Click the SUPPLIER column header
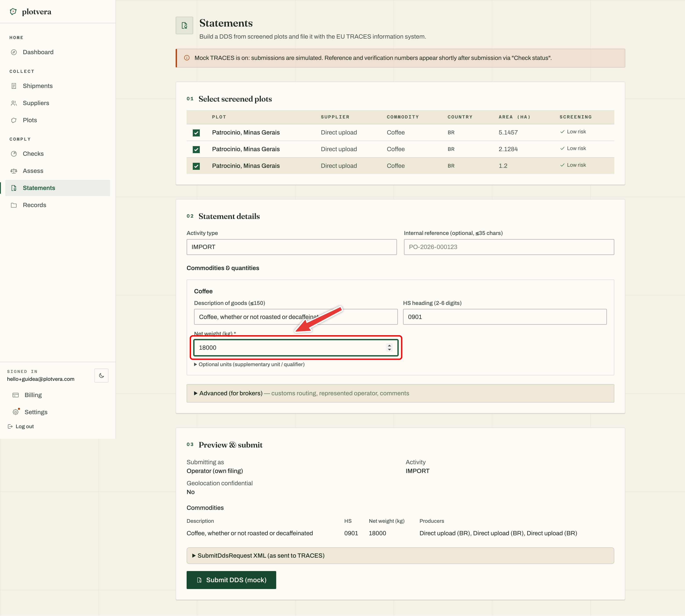This screenshot has height=616, width=685. [335, 117]
